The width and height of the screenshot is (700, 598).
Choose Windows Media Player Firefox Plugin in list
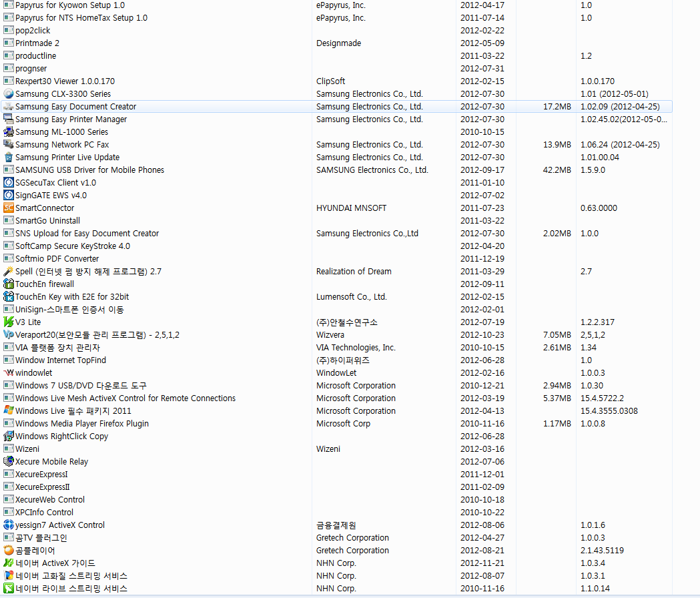[x=82, y=424]
